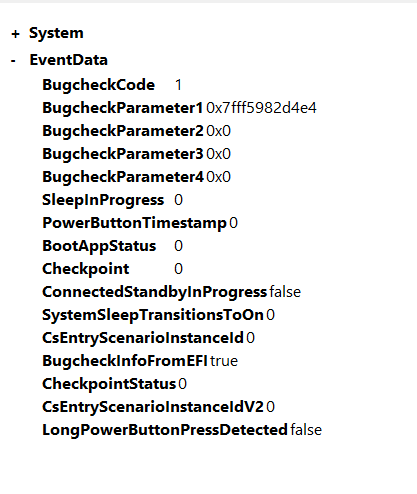Select the BugcheckParameter2 label
This screenshot has width=417, height=494.
[123, 131]
